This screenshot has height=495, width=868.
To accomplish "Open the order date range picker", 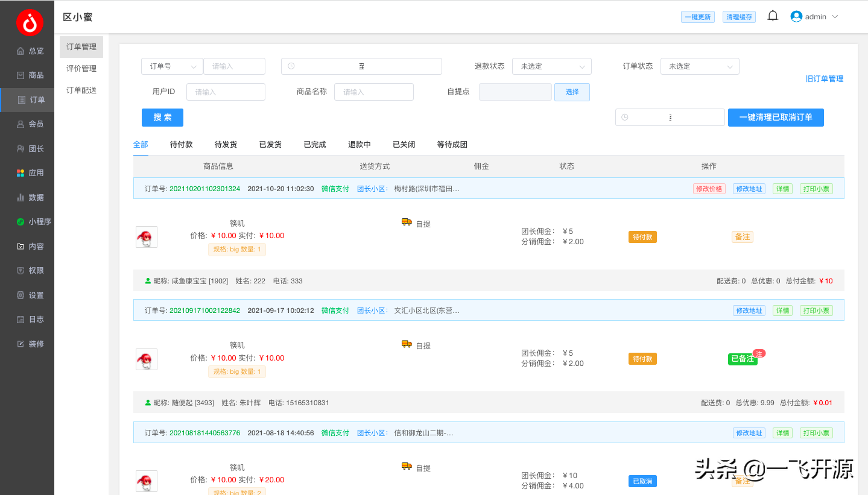I will click(x=361, y=66).
